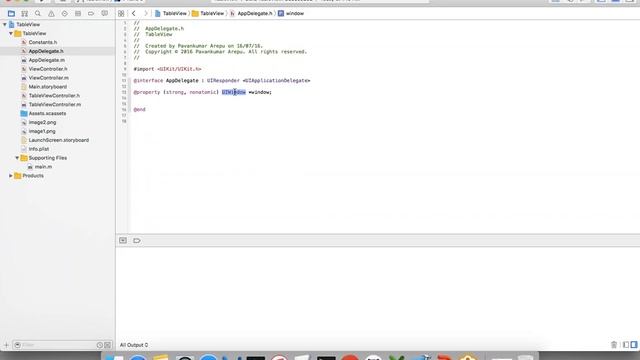The height and width of the screenshot is (360, 640).
Task: Click the '*window;' variable in code
Action: click(260, 92)
